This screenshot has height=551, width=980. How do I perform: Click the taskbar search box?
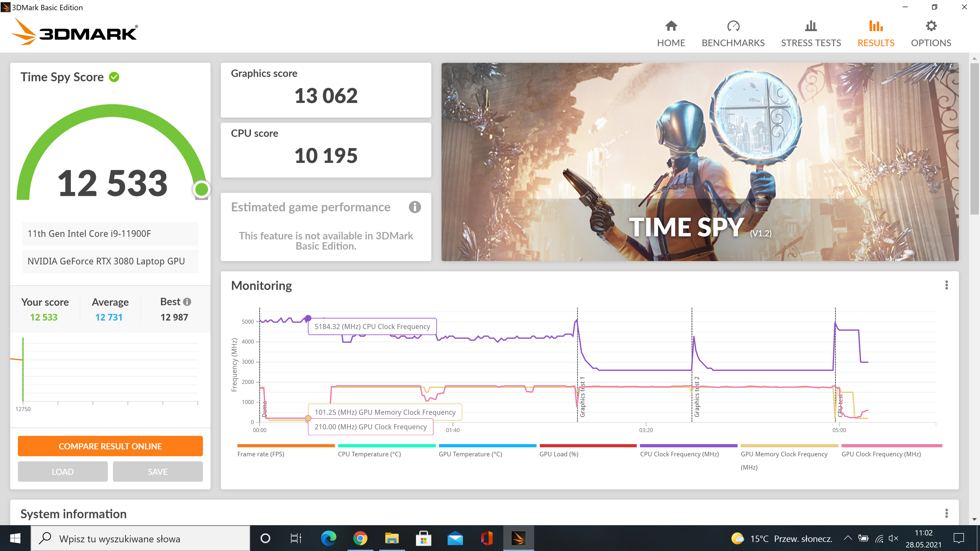[140, 539]
